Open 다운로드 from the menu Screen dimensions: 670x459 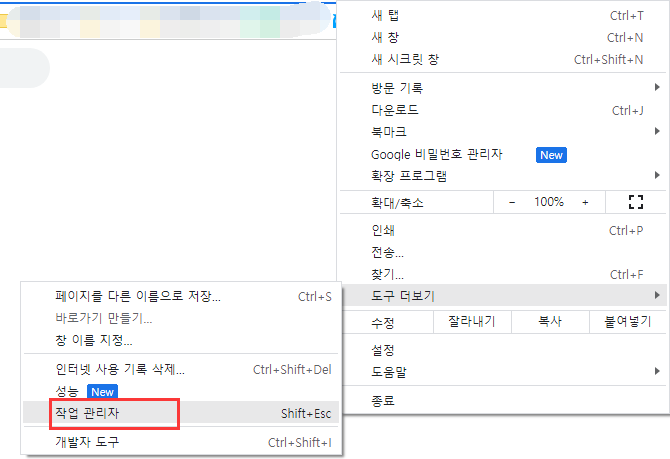[394, 110]
